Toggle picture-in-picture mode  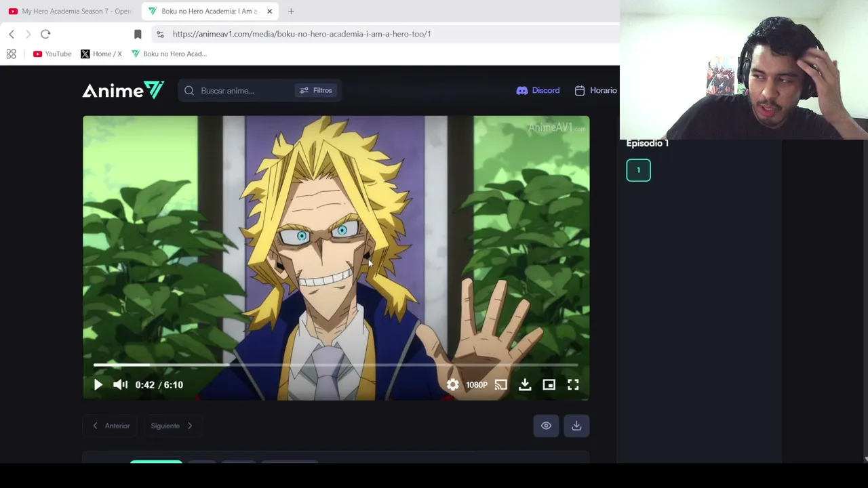(549, 384)
